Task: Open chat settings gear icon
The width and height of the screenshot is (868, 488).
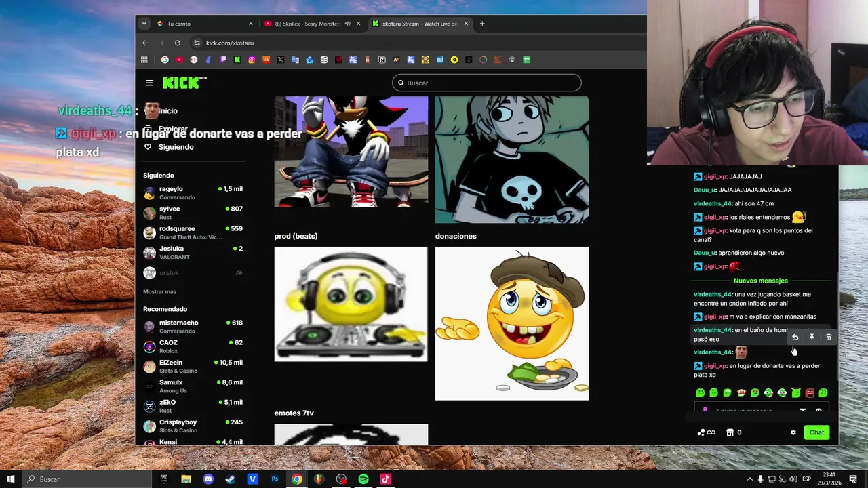Action: point(793,432)
